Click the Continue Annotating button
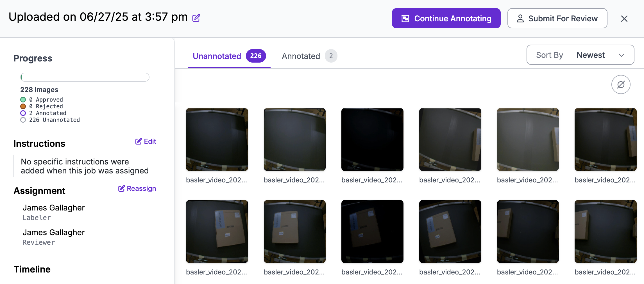This screenshot has width=644, height=284. [446, 19]
